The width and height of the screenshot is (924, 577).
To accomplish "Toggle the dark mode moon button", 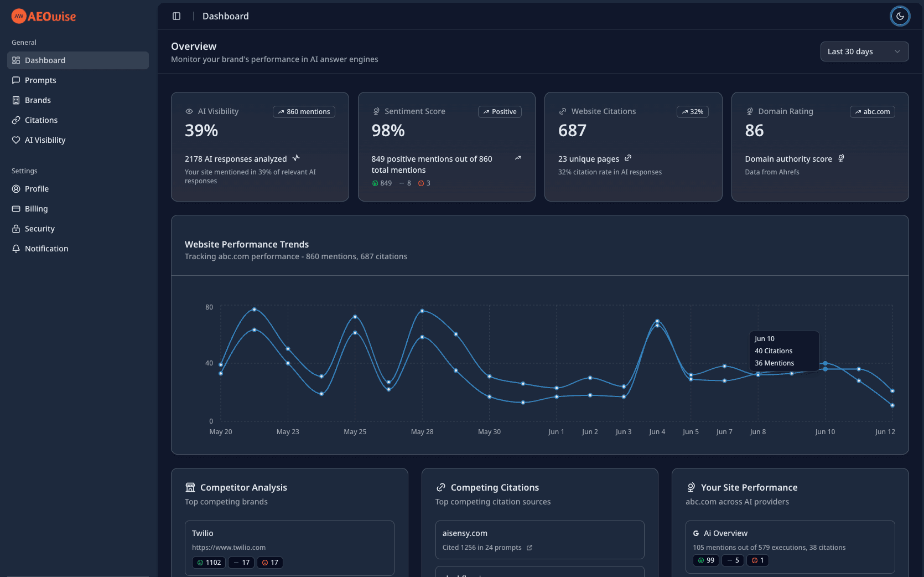I will click(900, 16).
